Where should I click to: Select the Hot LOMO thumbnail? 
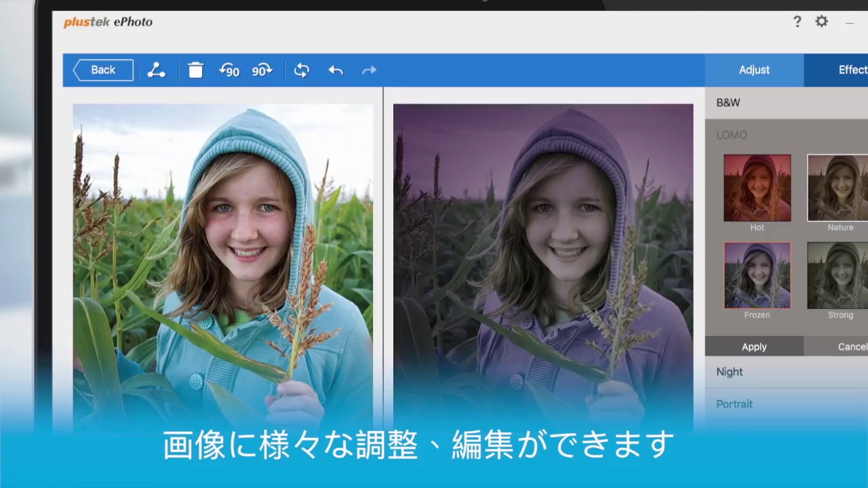(x=757, y=188)
